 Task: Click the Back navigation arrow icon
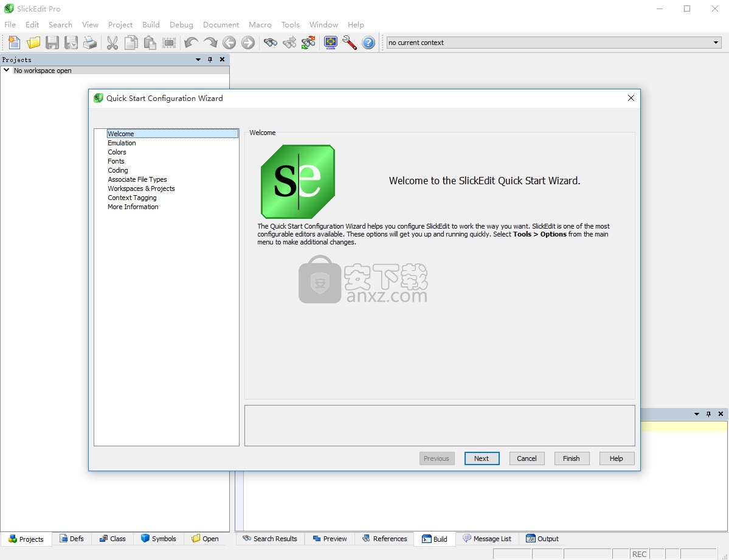pyautogui.click(x=229, y=43)
